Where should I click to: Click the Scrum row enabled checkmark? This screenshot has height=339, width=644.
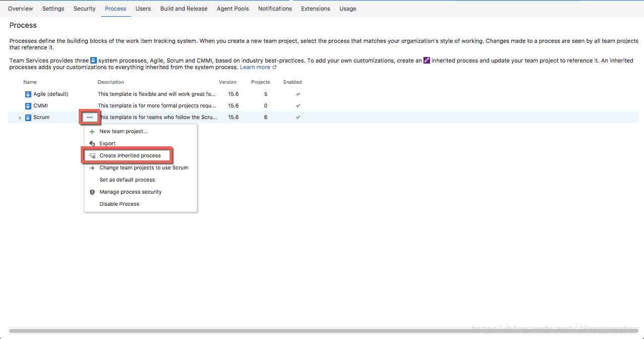pos(298,117)
